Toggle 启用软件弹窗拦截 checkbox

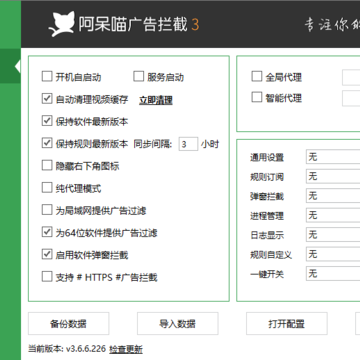click(47, 254)
